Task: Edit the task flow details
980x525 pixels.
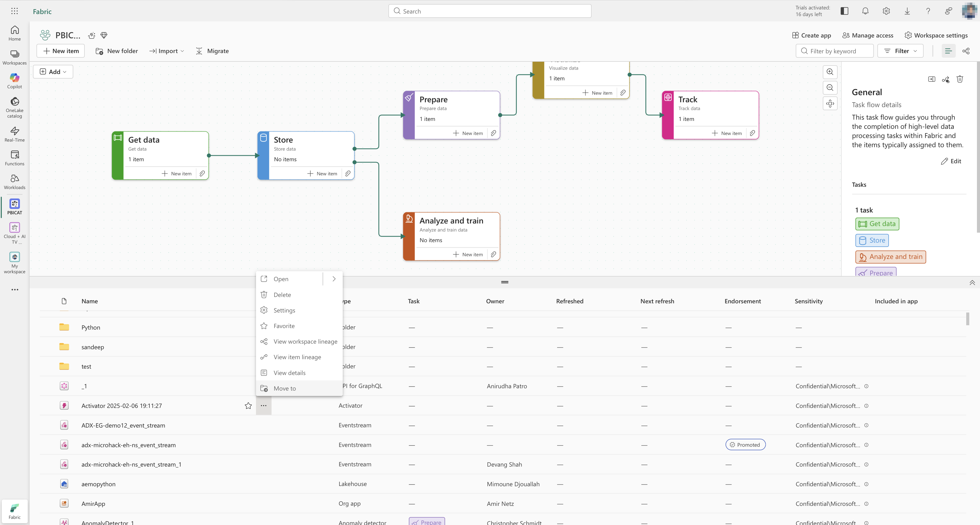Action: point(951,161)
